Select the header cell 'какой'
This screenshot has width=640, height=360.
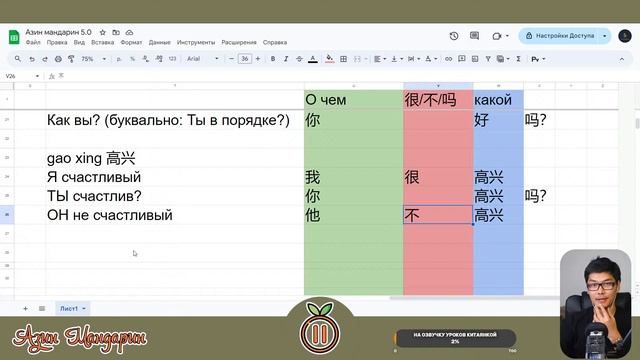[498, 100]
